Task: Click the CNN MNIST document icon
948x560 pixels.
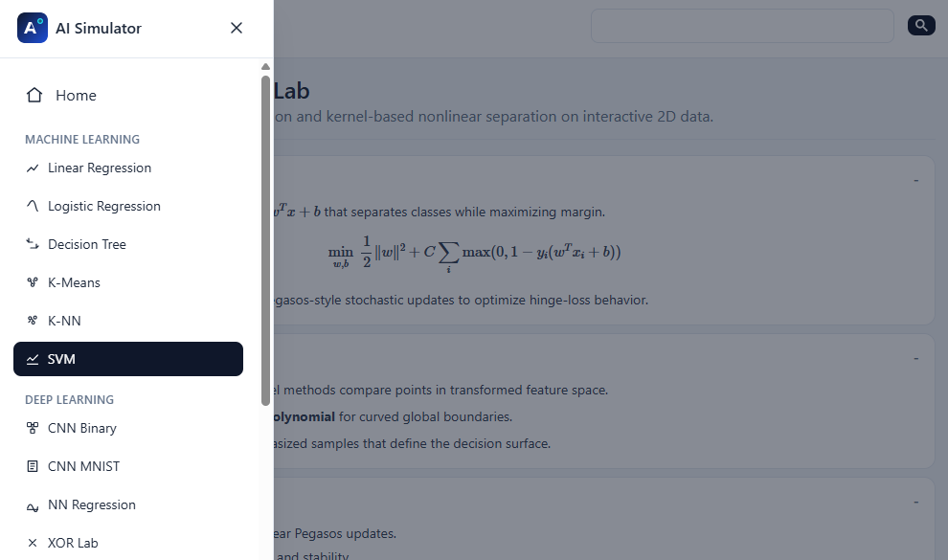Action: (x=32, y=466)
